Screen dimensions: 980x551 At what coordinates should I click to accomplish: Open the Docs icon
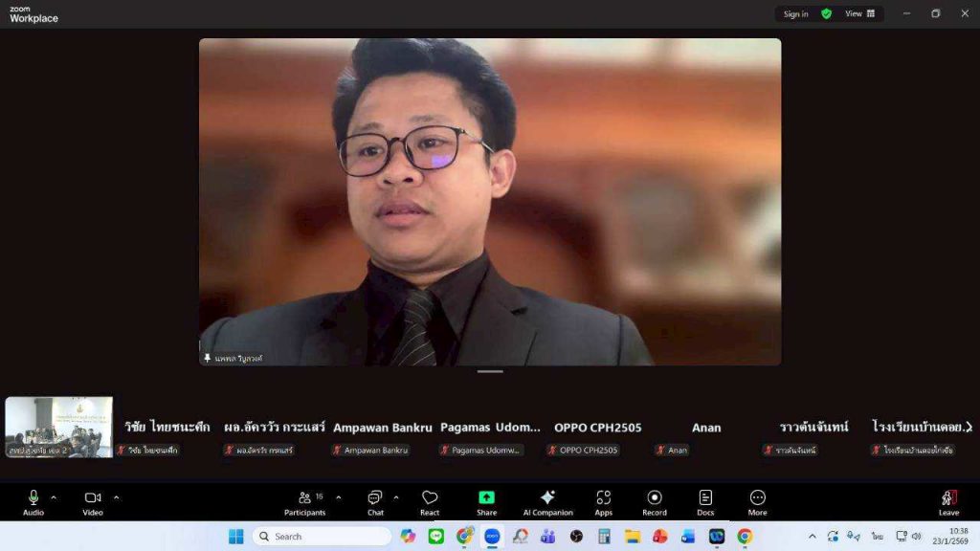coord(705,502)
